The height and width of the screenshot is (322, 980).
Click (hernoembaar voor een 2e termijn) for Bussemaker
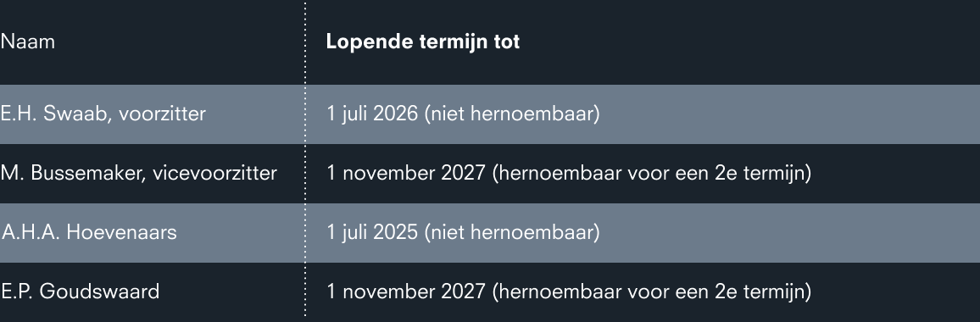[x=652, y=173]
